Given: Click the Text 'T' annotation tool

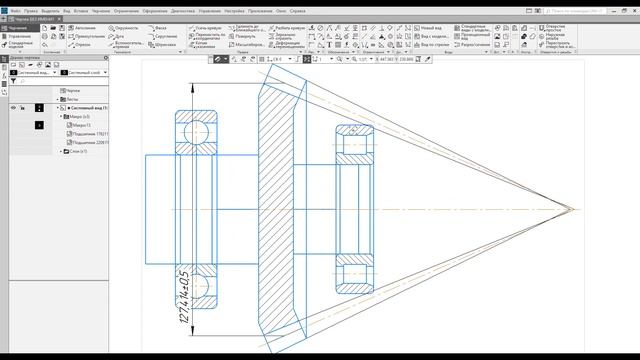Looking at the screenshot, I should click(x=329, y=45).
